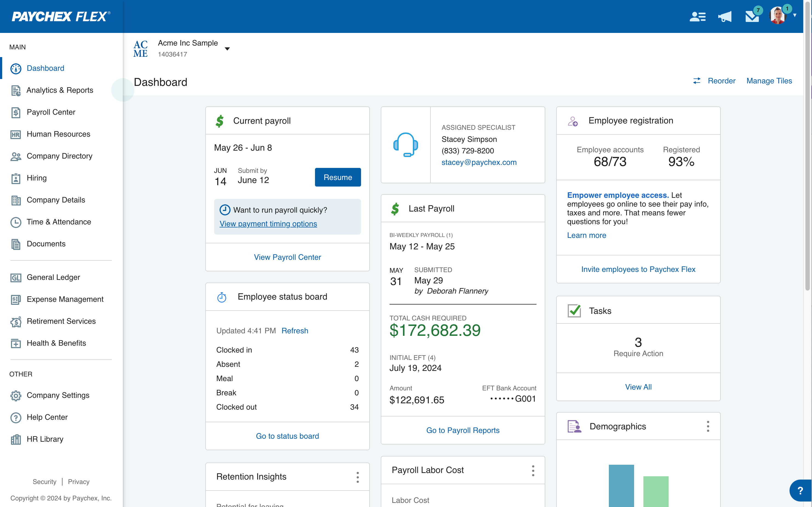Click the Company Details building icon

tap(16, 200)
